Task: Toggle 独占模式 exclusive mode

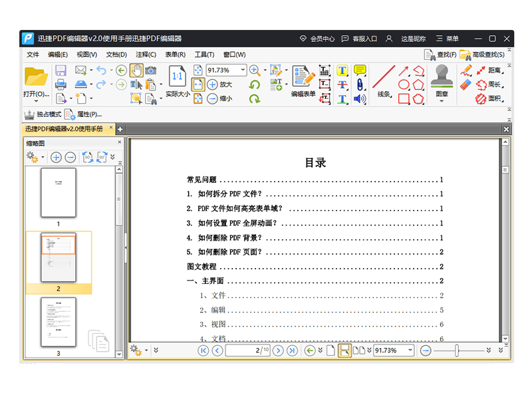Action: click(x=40, y=114)
